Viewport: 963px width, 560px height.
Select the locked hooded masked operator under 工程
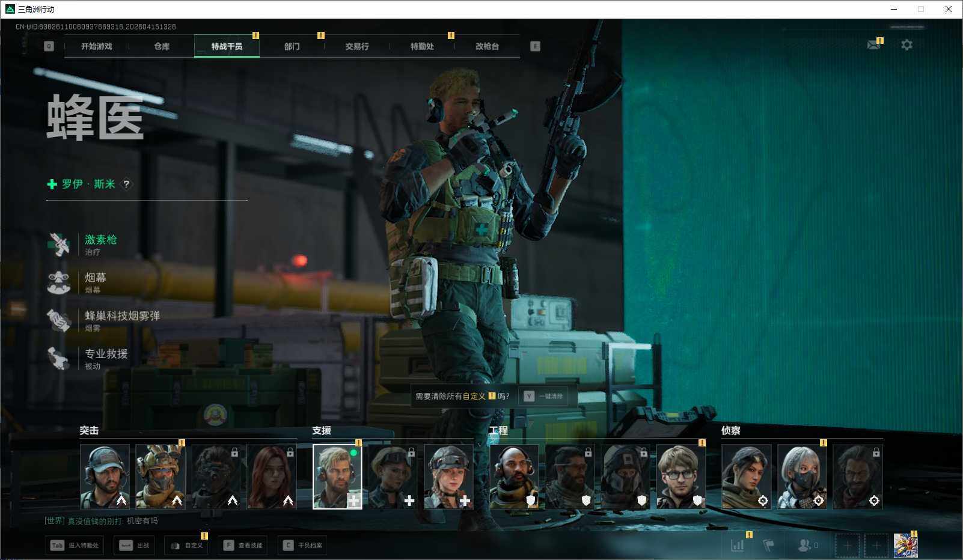[x=625, y=476]
